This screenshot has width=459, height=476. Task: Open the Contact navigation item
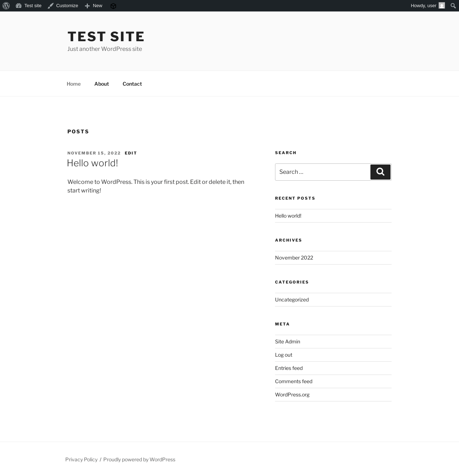(x=132, y=84)
